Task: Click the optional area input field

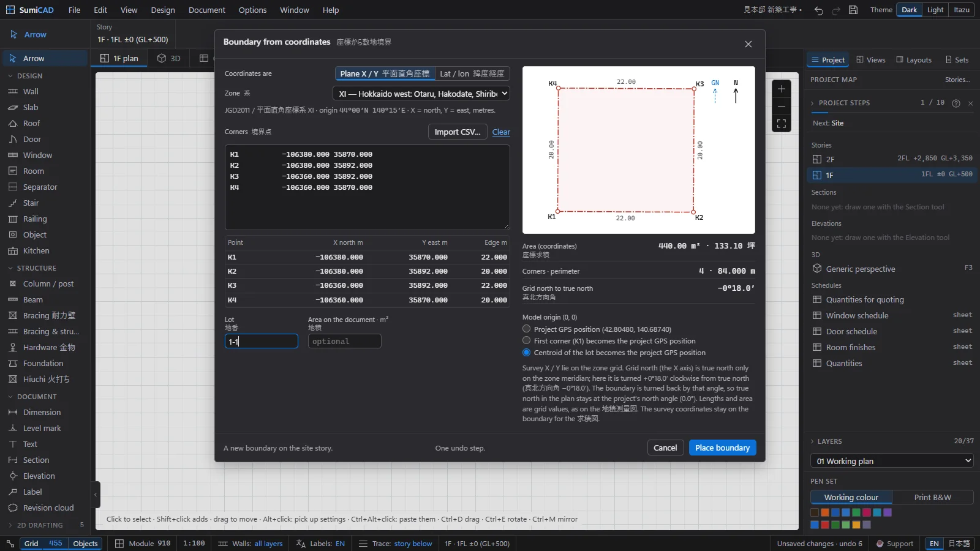Action: point(345,341)
